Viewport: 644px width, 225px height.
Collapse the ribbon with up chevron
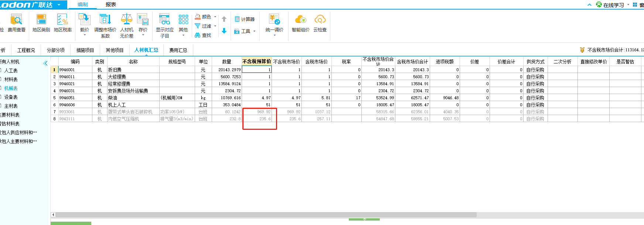click(x=589, y=5)
